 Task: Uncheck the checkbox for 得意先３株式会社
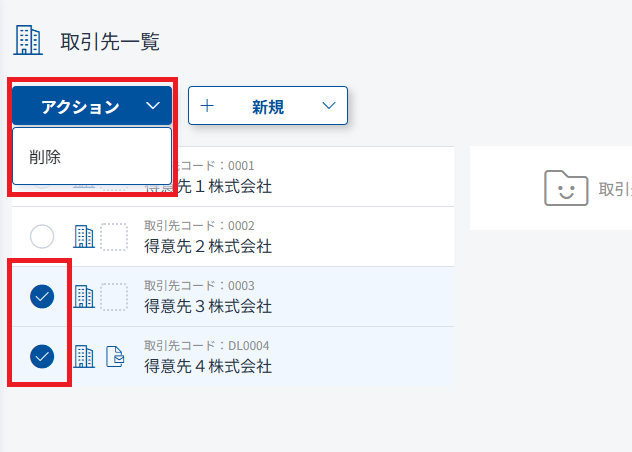point(42,296)
